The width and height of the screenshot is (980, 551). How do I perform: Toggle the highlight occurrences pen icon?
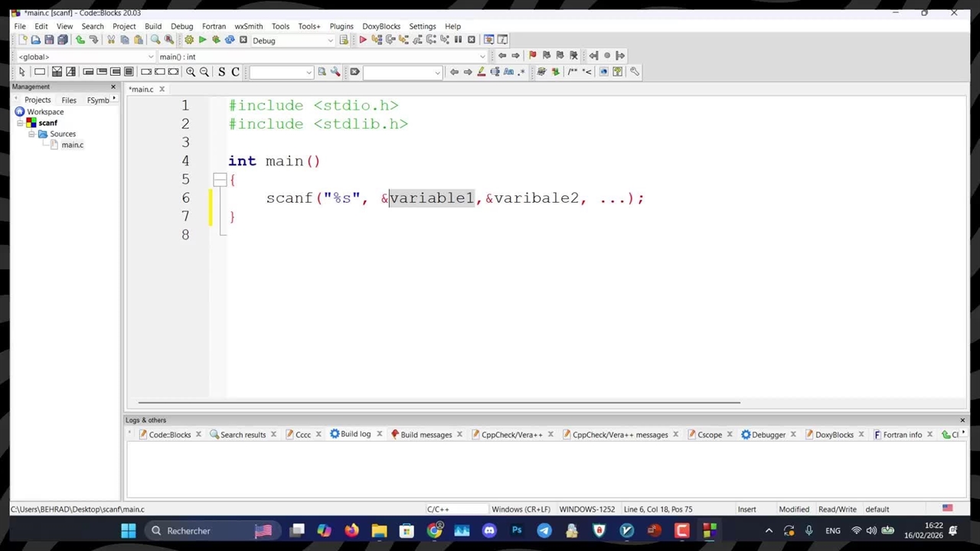tap(481, 72)
